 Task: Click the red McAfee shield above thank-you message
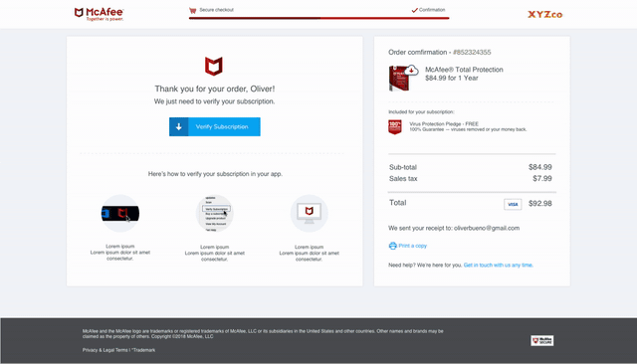pyautogui.click(x=214, y=67)
